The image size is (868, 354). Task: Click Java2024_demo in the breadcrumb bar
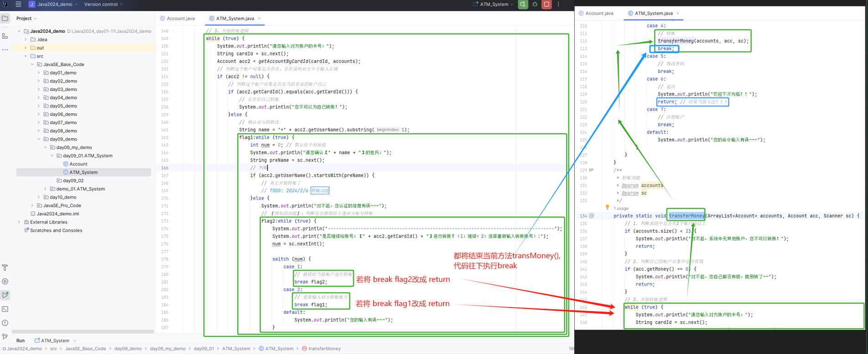click(x=24, y=349)
